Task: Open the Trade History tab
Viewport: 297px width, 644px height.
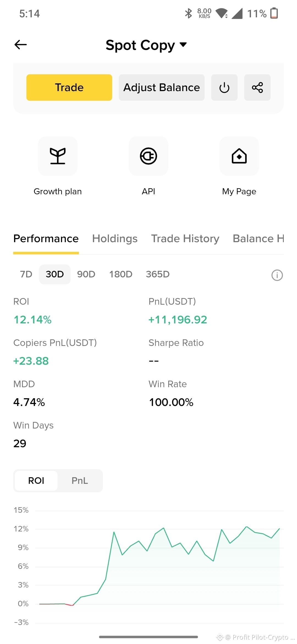Action: (185, 239)
